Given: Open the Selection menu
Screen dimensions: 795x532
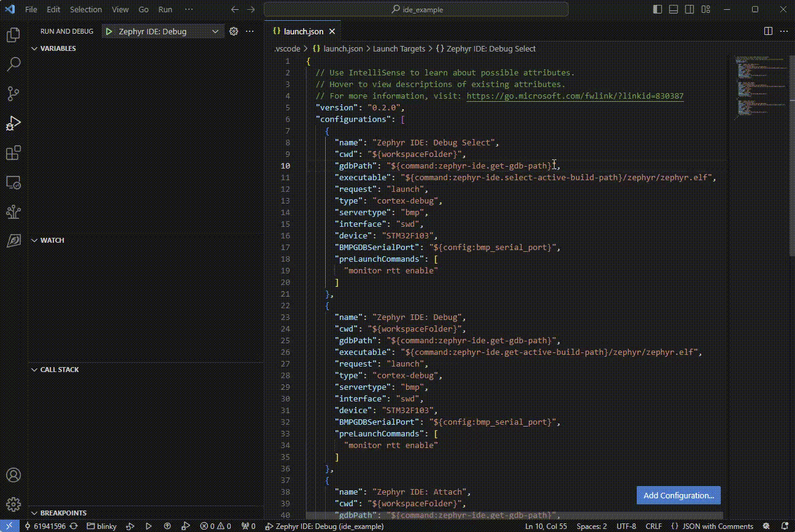Looking at the screenshot, I should (x=86, y=9).
